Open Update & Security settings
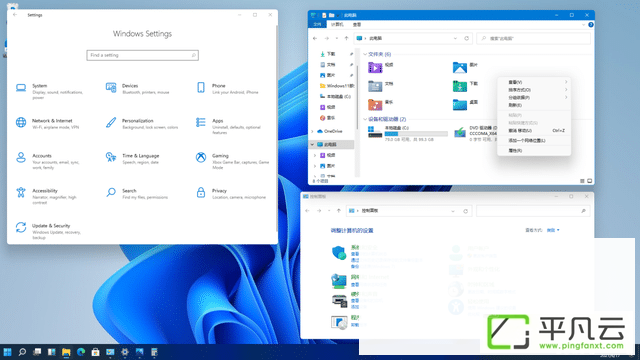Image resolution: width=640 pixels, height=360 pixels. 49,231
